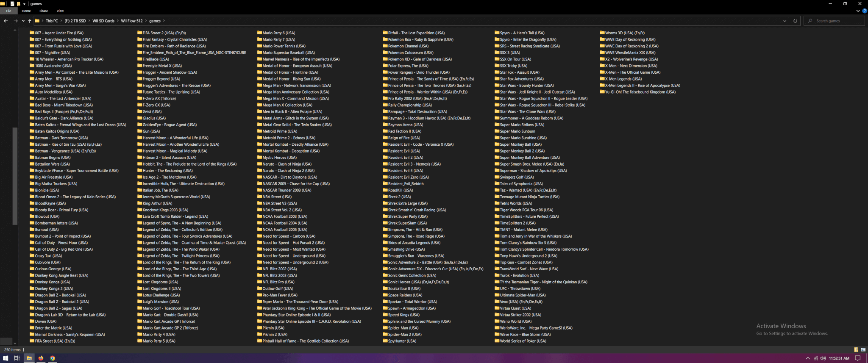Click Properties icon in quick access toolbar
The height and width of the screenshot is (363, 868).
coord(13,4)
